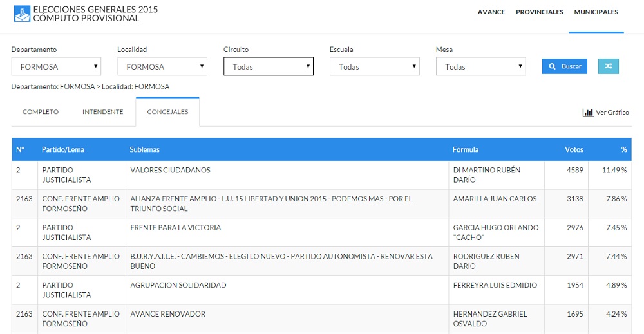The image size is (644, 334).
Task: Click GARCIA HUGO ORLANDO "CACHO"
Action: coord(496,232)
